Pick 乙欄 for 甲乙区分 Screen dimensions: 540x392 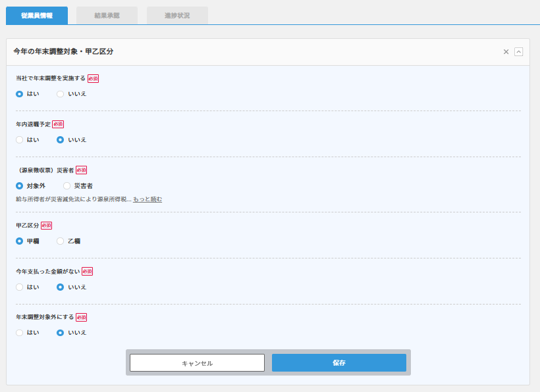tap(61, 241)
